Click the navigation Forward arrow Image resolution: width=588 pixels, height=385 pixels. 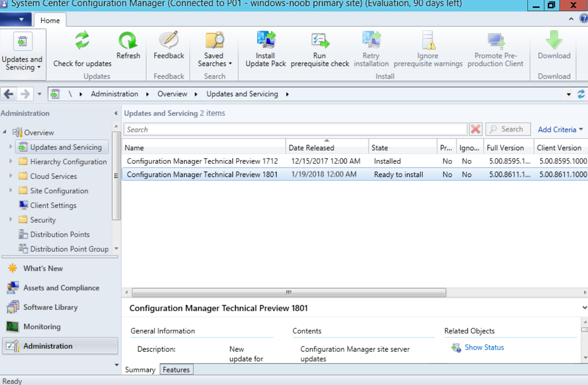click(25, 94)
